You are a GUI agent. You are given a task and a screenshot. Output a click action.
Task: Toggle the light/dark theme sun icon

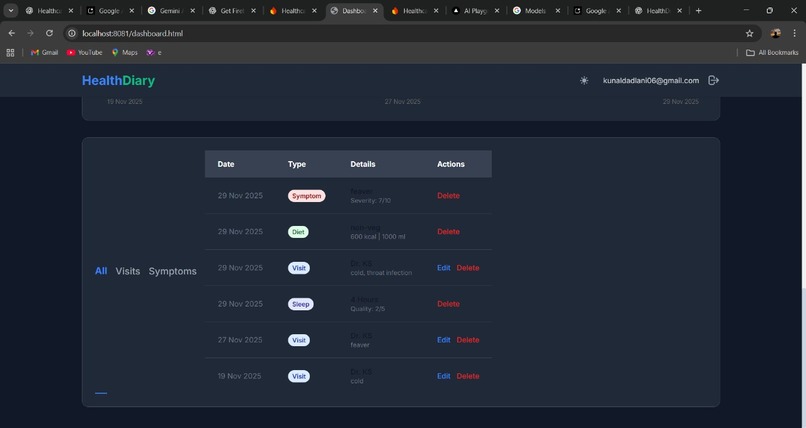click(584, 81)
